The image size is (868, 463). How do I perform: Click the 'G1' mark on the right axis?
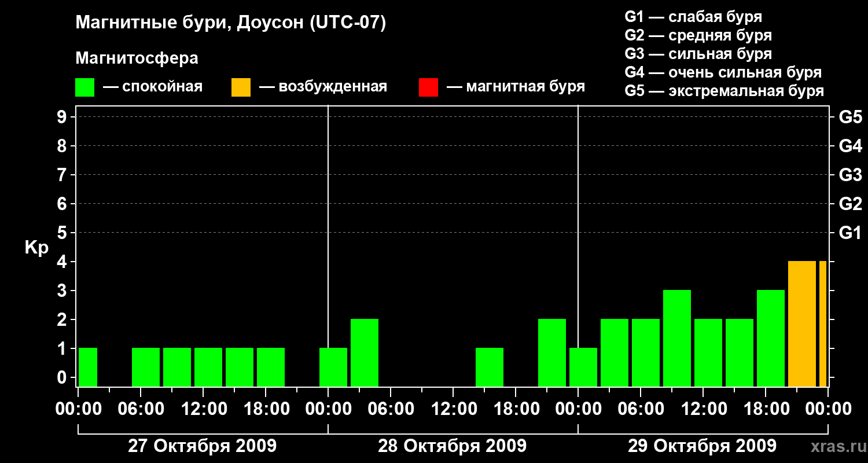click(850, 233)
